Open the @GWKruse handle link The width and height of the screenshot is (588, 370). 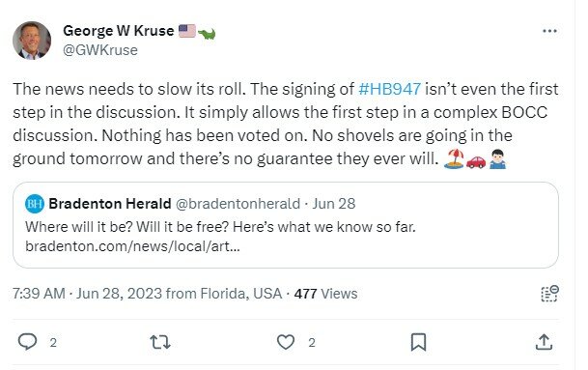click(x=100, y=50)
